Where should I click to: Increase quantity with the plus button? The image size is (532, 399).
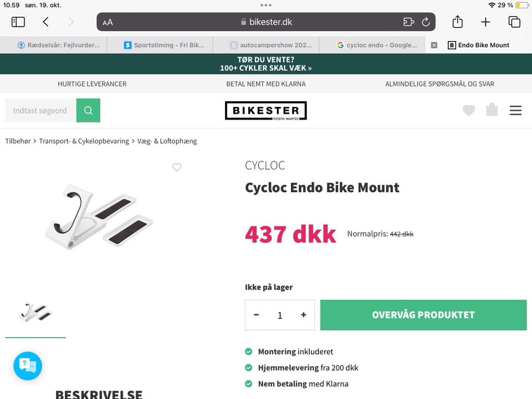pos(304,315)
